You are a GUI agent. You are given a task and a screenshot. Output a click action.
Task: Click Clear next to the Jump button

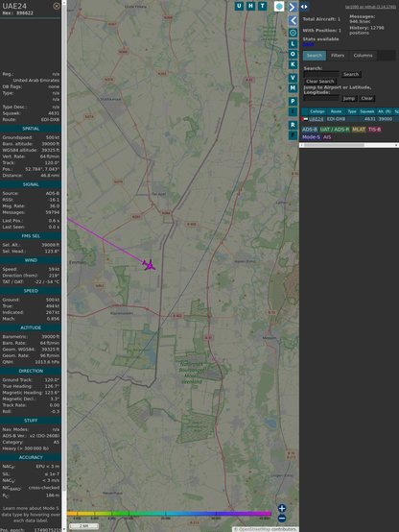(366, 98)
